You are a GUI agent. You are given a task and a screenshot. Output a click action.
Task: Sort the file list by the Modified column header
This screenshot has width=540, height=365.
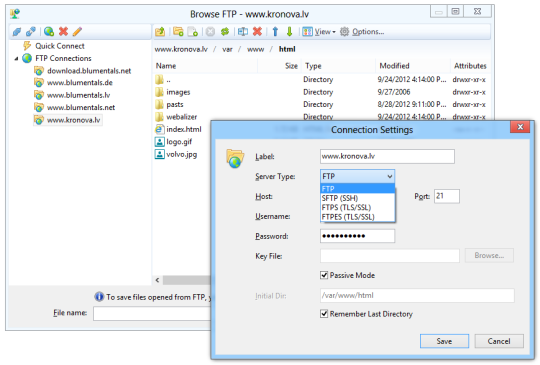(413, 66)
